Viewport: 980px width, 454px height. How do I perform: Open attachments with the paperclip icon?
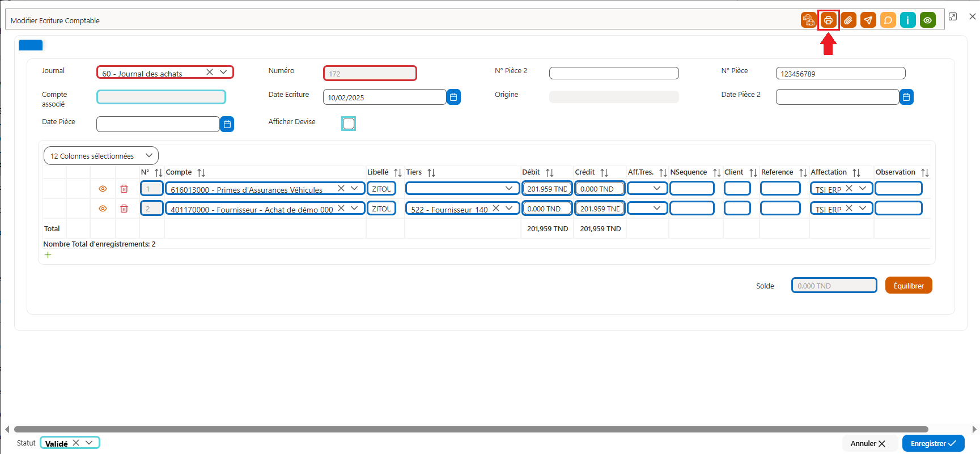pyautogui.click(x=848, y=20)
